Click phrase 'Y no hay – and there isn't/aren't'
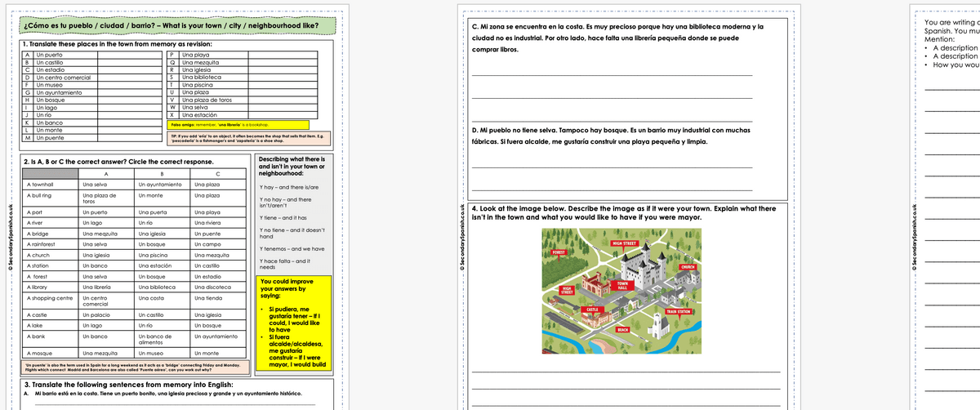The width and height of the screenshot is (980, 410). [285, 203]
